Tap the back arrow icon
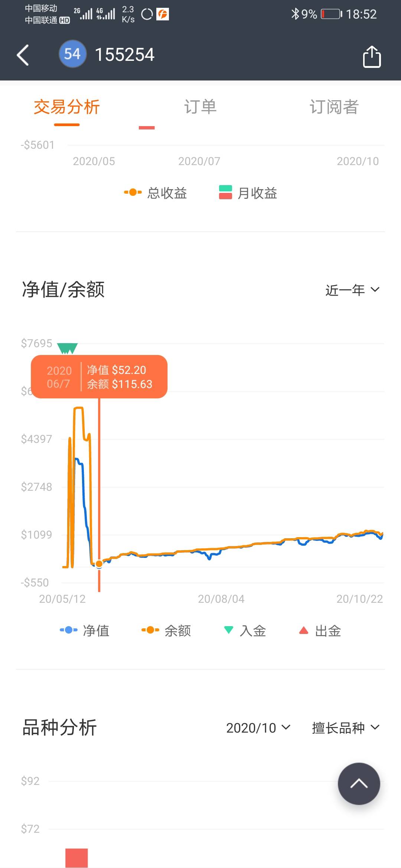Screen dimensions: 401x868 (23, 55)
